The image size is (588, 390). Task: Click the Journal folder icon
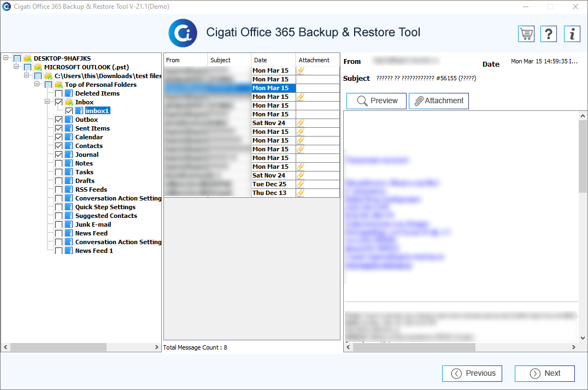click(69, 155)
